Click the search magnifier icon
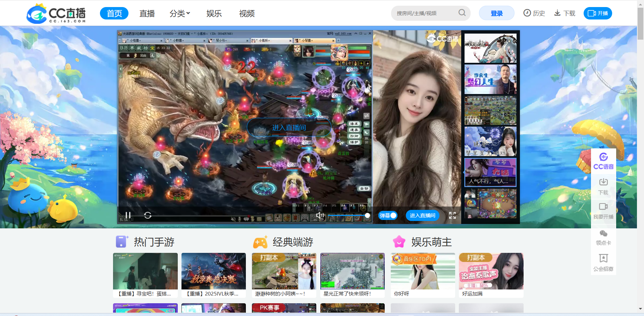This screenshot has width=644, height=316. coord(462,13)
